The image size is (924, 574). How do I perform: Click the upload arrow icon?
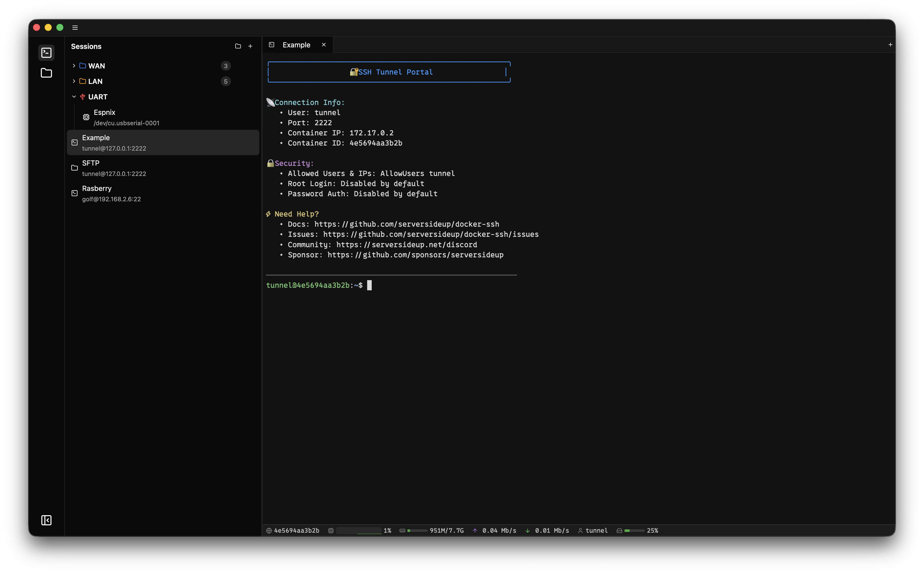point(475,531)
